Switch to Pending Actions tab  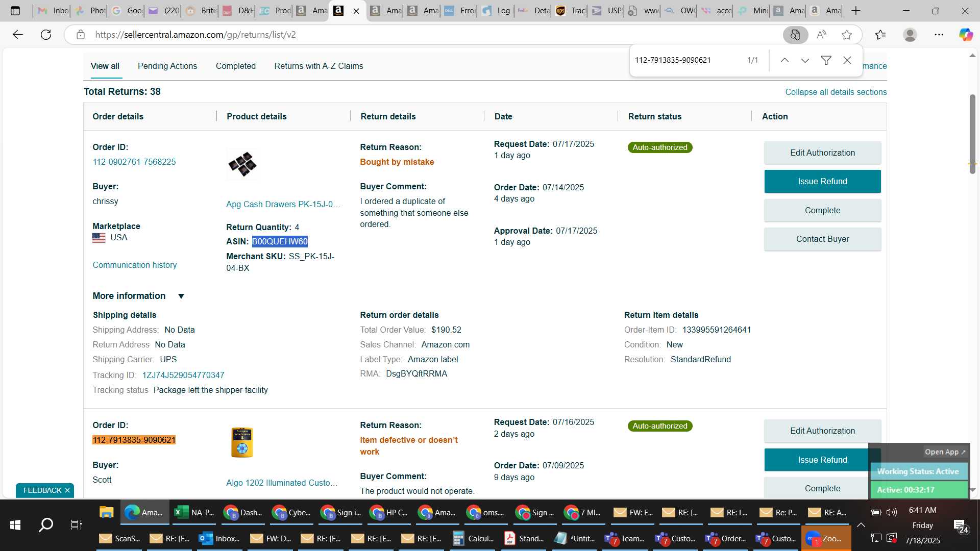[167, 66]
